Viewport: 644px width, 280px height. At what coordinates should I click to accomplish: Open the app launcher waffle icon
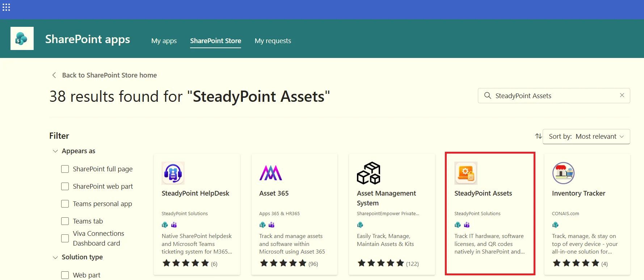tap(6, 7)
